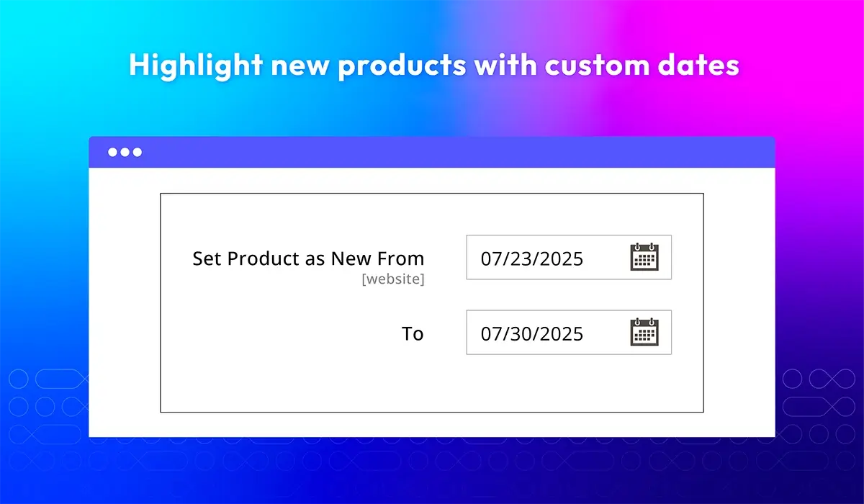Viewport: 864px width, 504px height.
Task: Open the calendar picker for New From date
Action: 644,257
